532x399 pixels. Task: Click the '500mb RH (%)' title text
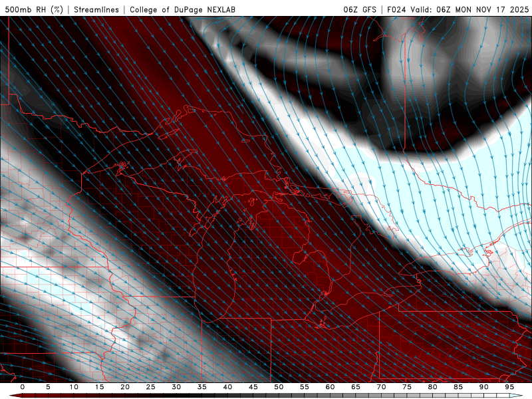(x=34, y=9)
